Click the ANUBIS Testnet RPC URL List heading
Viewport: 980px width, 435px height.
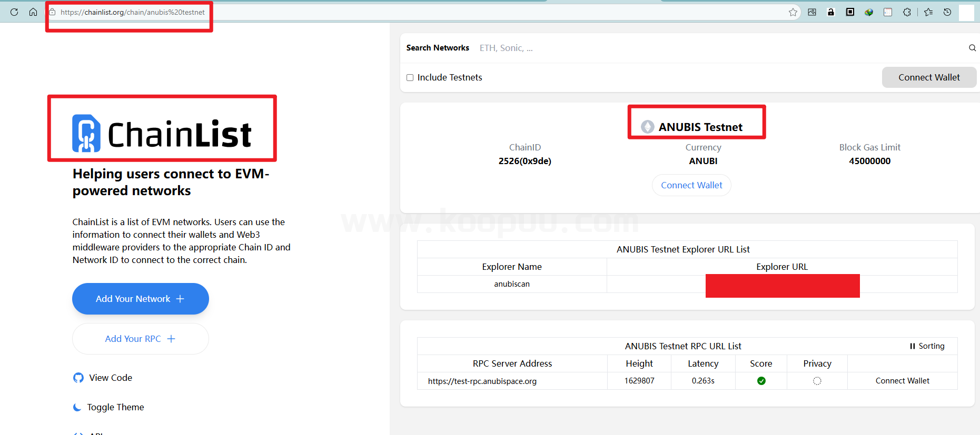click(683, 346)
